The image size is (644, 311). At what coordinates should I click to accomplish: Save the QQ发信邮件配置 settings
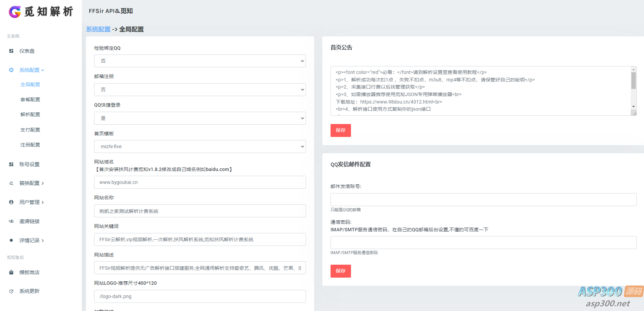click(341, 271)
